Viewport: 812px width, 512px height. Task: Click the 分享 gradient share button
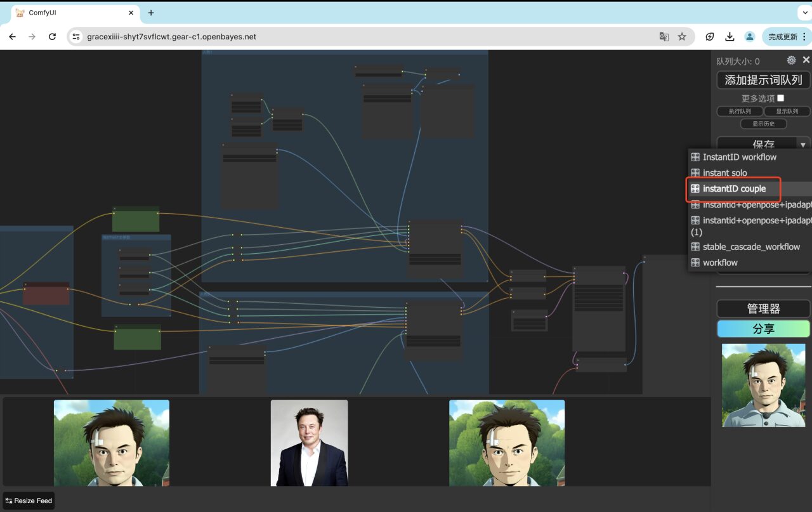click(763, 329)
